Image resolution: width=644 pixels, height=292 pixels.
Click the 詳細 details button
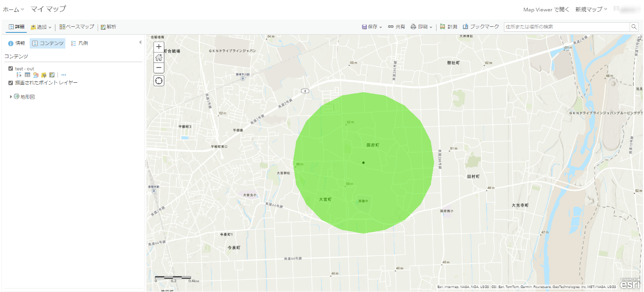click(x=16, y=27)
